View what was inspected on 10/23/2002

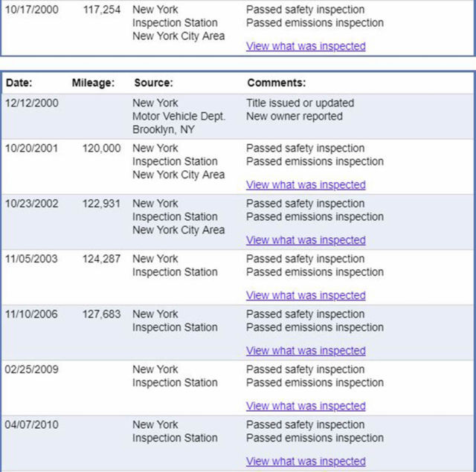tap(306, 240)
